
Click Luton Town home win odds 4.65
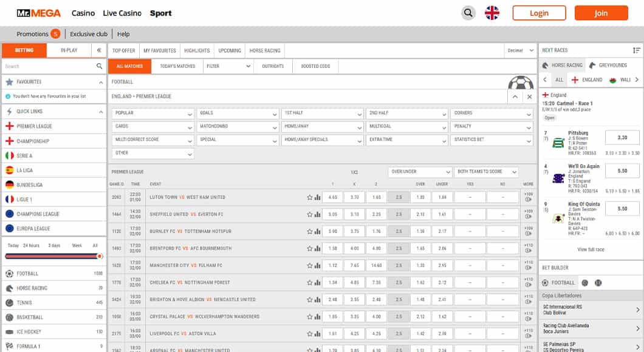pyautogui.click(x=333, y=197)
